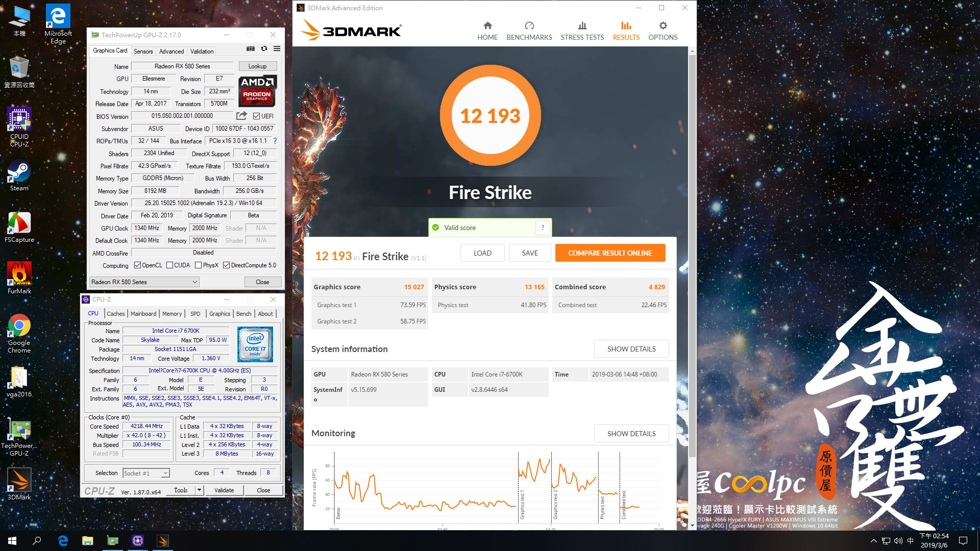Image resolution: width=980 pixels, height=551 pixels.
Task: Open the Steam desktop icon
Action: (x=19, y=176)
